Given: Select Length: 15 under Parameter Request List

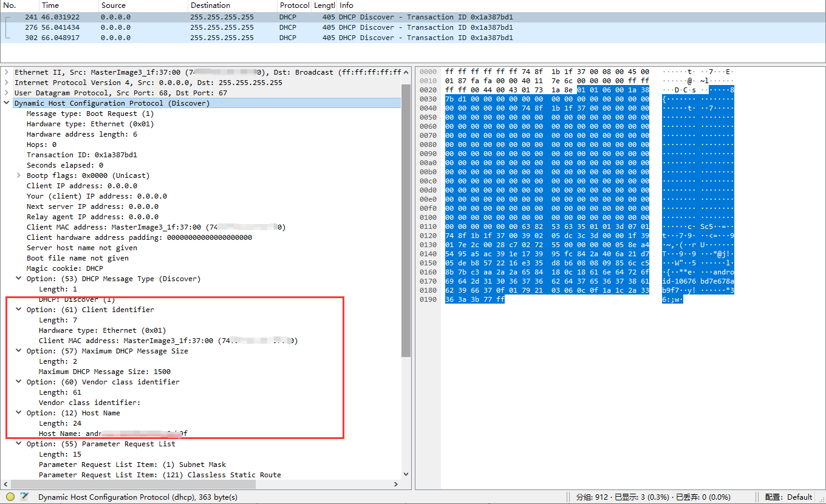Looking at the screenshot, I should (x=60, y=454).
